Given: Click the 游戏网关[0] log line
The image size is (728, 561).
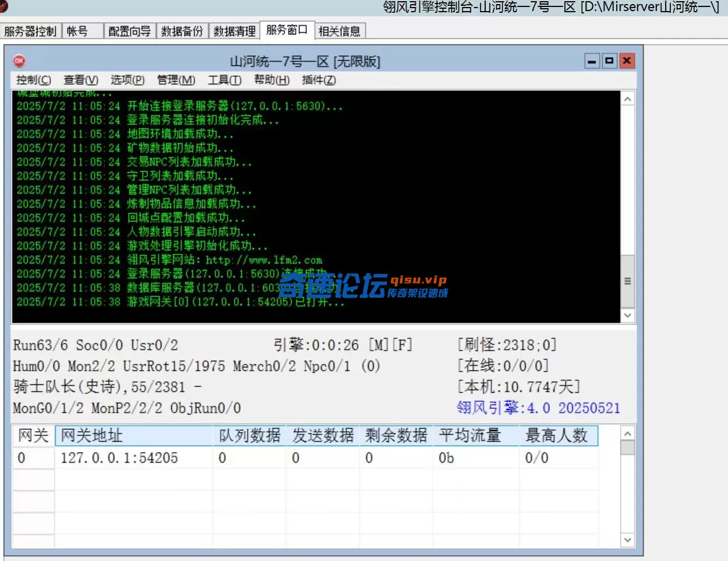Looking at the screenshot, I should (180, 302).
